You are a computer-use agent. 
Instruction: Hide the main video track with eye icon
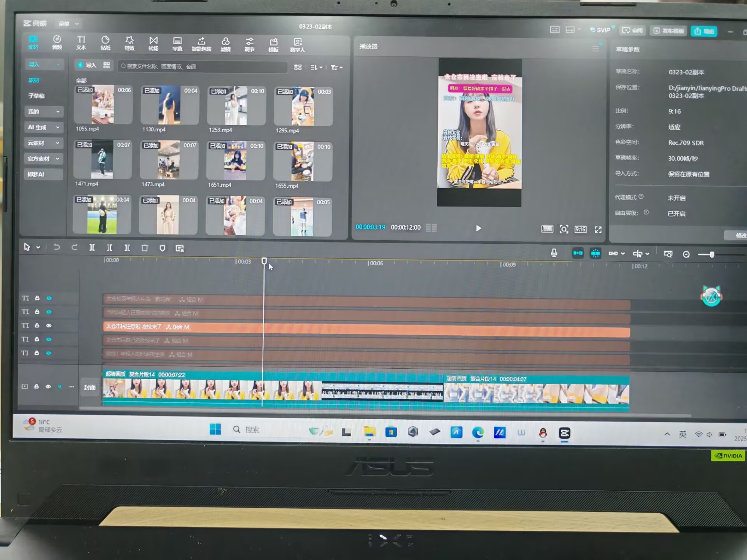(x=48, y=387)
